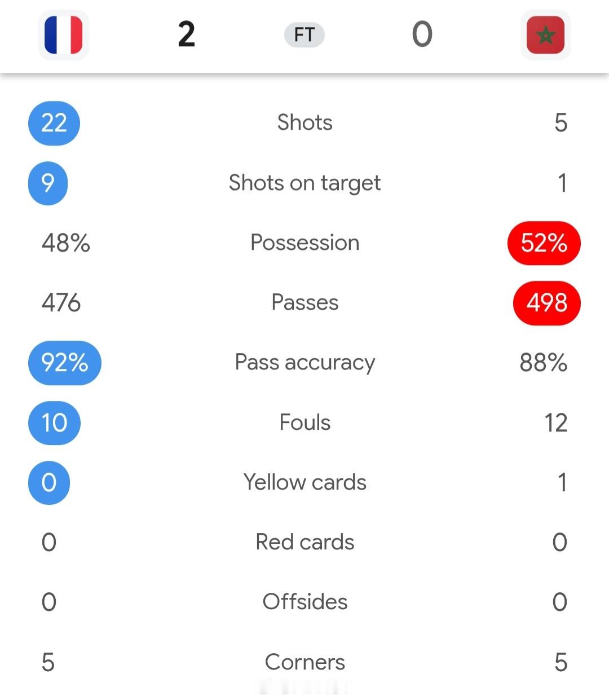The image size is (609, 700).
Task: Tap the red 498 passes bubble
Action: (547, 303)
